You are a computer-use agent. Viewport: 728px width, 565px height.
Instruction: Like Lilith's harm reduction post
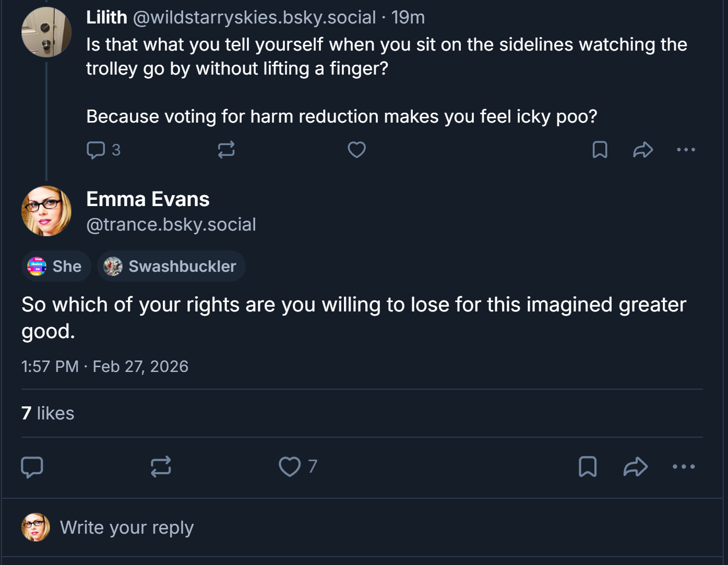click(357, 150)
